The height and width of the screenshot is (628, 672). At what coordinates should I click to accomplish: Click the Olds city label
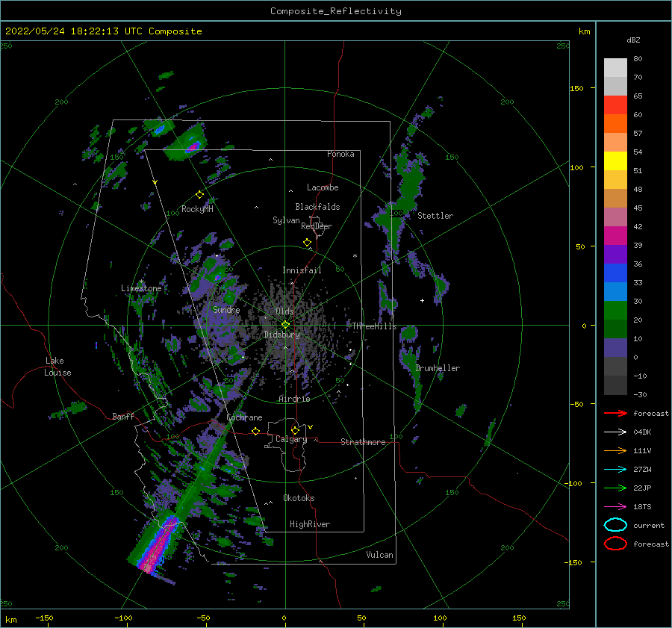tap(284, 311)
